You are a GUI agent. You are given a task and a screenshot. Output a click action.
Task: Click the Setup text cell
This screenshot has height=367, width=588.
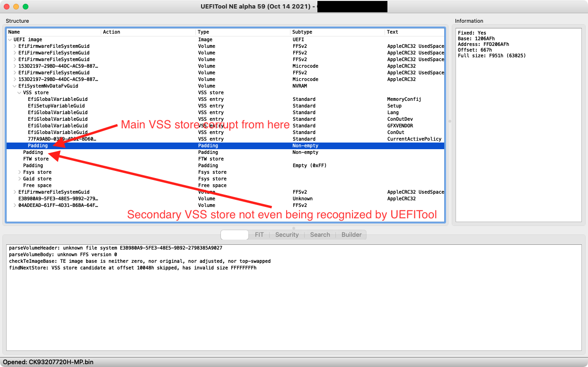395,106
